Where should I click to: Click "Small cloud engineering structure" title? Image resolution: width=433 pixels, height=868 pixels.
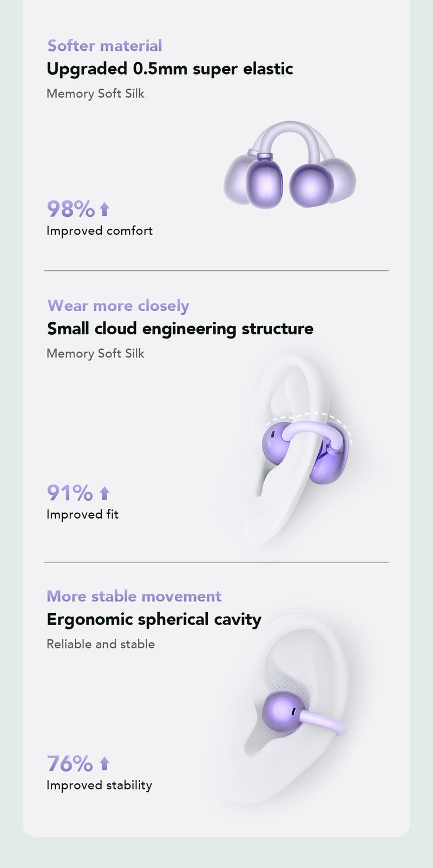point(180,328)
